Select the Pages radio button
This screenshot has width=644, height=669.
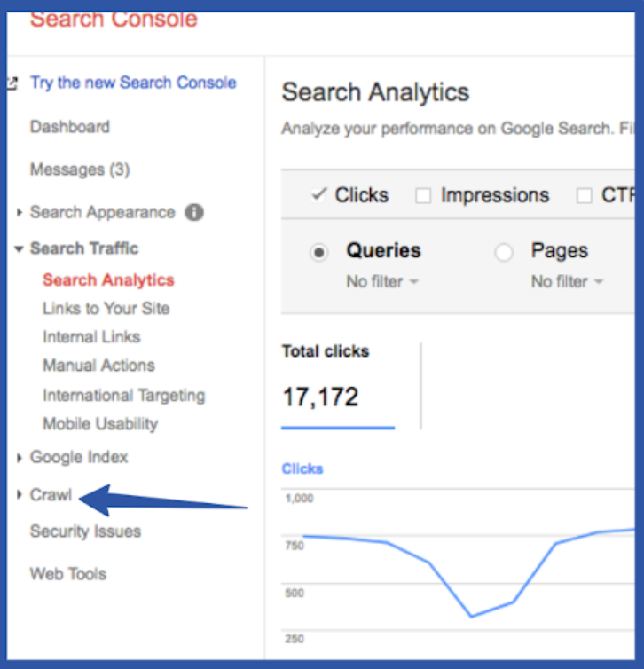coord(504,252)
